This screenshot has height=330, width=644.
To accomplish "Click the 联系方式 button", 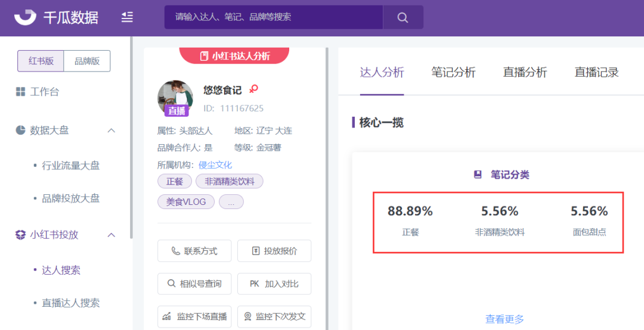I will tap(194, 251).
